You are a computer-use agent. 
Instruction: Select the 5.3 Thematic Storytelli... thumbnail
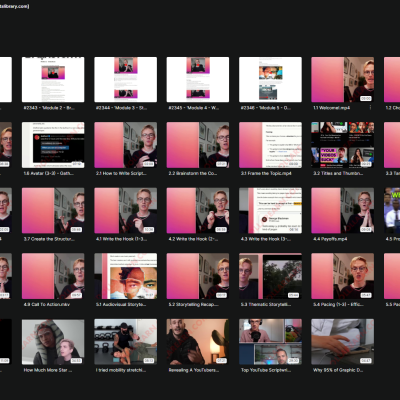(270, 276)
